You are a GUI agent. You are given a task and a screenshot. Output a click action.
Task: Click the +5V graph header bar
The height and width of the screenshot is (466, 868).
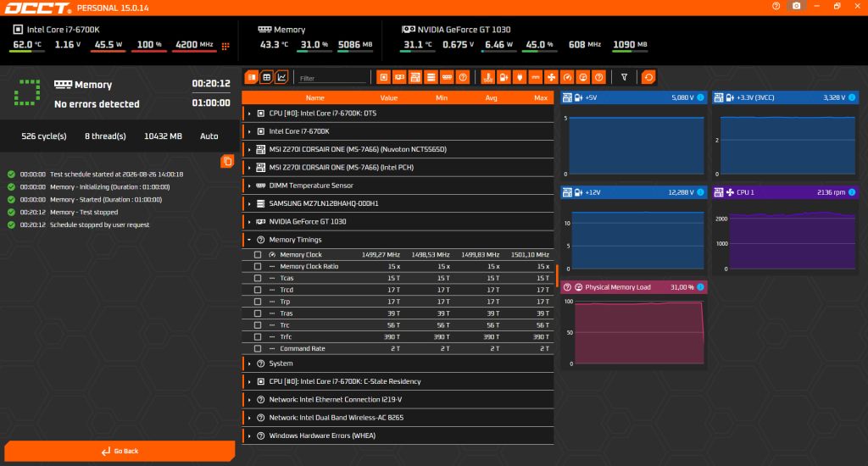point(633,97)
